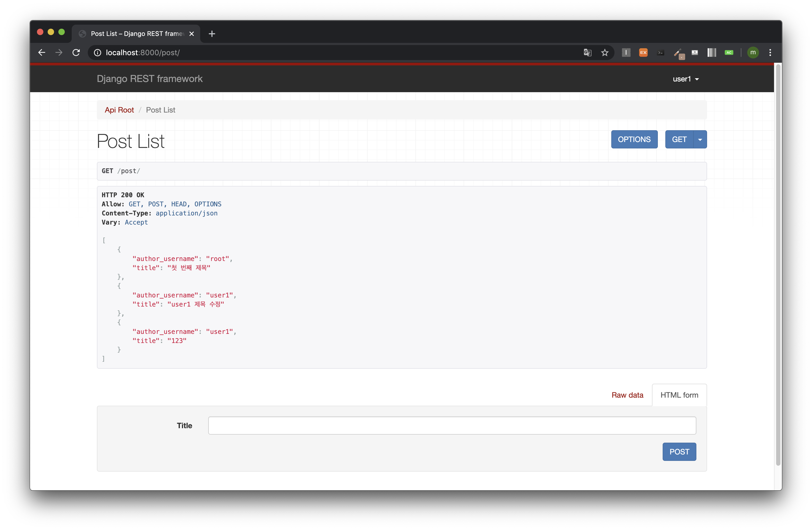Select the HTML form tab
Screen dimensions: 812x530
pyautogui.click(x=679, y=395)
